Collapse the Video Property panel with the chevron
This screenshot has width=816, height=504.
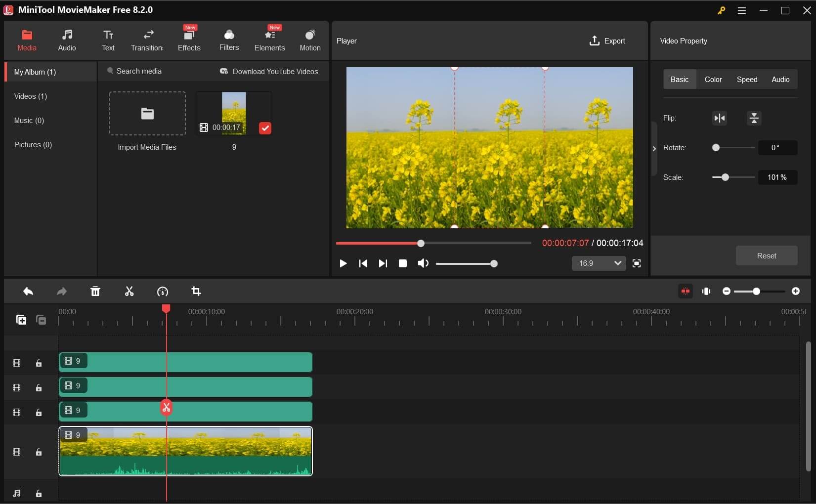[x=654, y=149]
